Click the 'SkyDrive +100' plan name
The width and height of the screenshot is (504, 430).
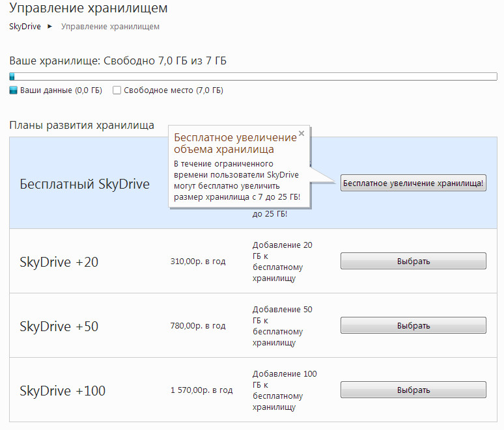click(x=63, y=391)
